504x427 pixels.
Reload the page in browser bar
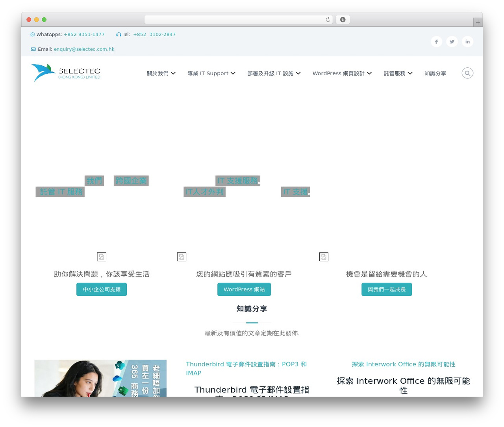(x=328, y=20)
